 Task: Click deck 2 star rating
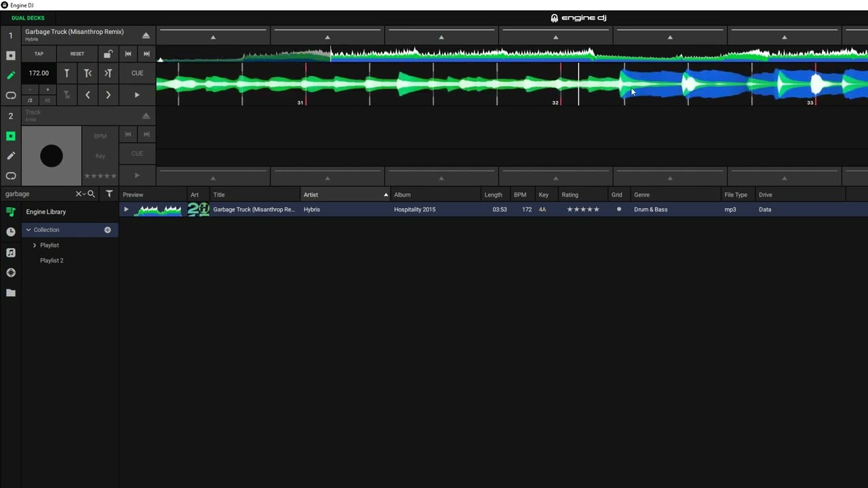[x=100, y=176]
